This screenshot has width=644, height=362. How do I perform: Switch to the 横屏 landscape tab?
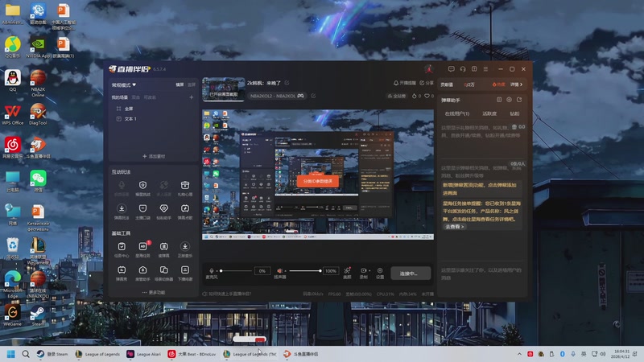180,84
